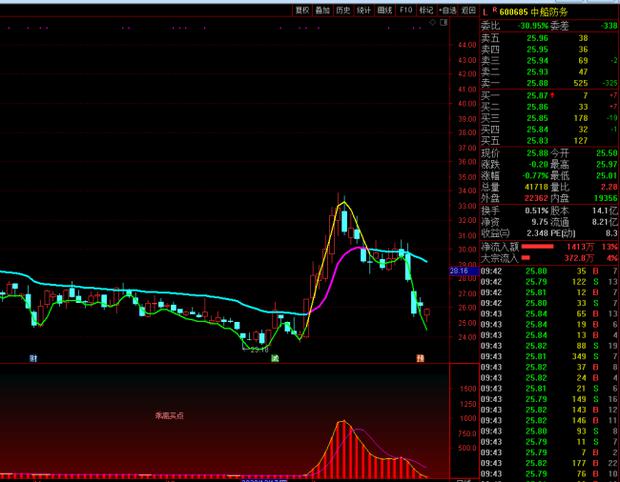This screenshot has height=482, width=620.
Task: Open the 叠加 overlay option
Action: pos(323,10)
